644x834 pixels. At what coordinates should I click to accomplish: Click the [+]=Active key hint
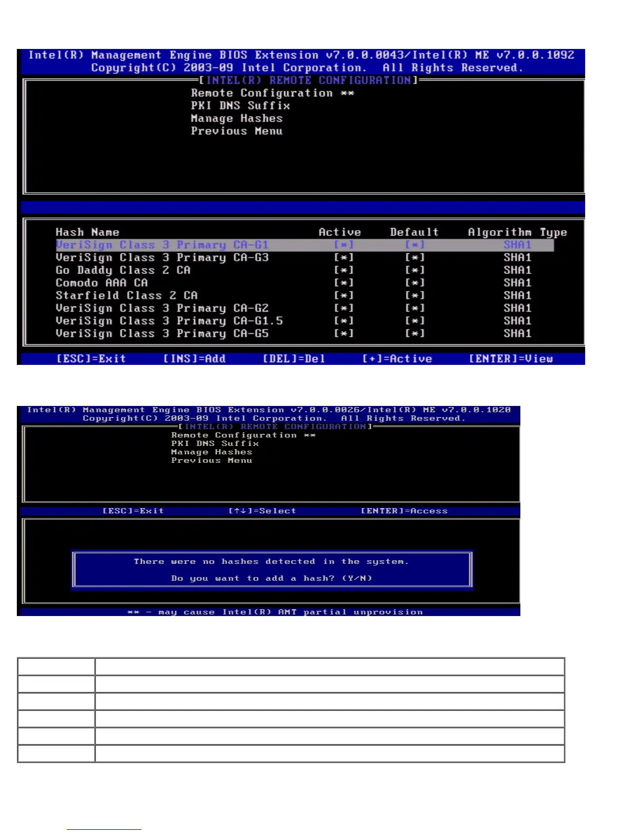pyautogui.click(x=397, y=359)
